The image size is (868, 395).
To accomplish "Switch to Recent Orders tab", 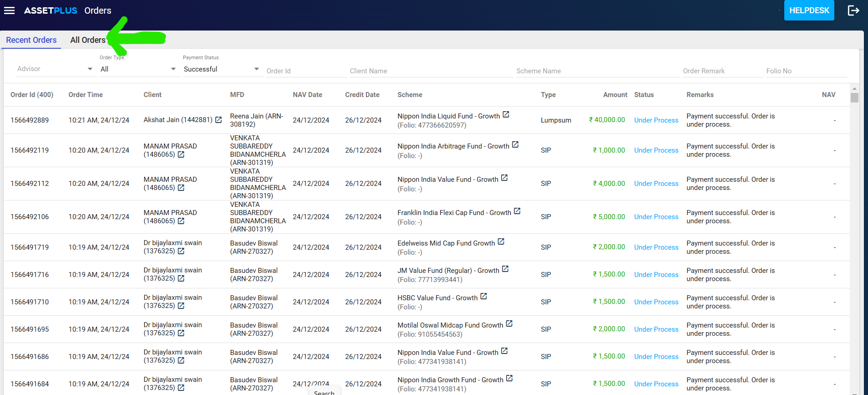I will [x=31, y=40].
